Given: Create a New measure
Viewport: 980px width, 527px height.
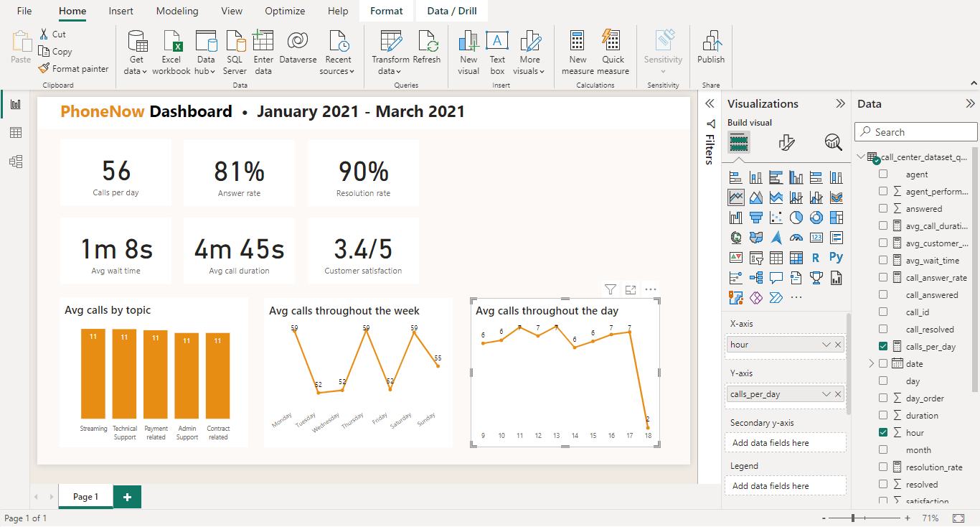Looking at the screenshot, I should tap(578, 53).
